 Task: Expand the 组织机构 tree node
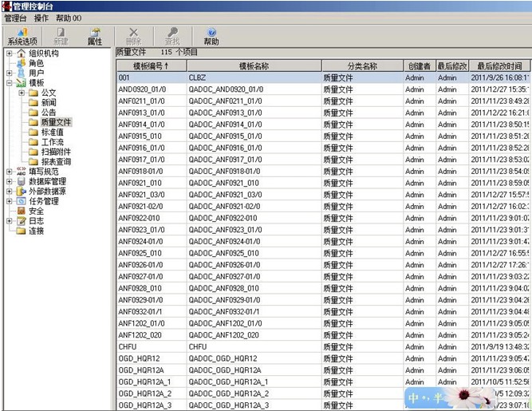coord(9,53)
